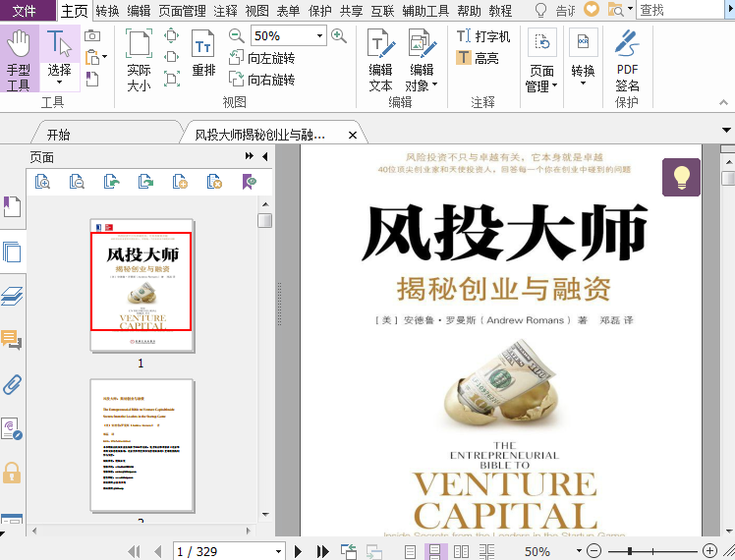Click status bar zoom out minus
This screenshot has width=735, height=560.
coord(594,551)
